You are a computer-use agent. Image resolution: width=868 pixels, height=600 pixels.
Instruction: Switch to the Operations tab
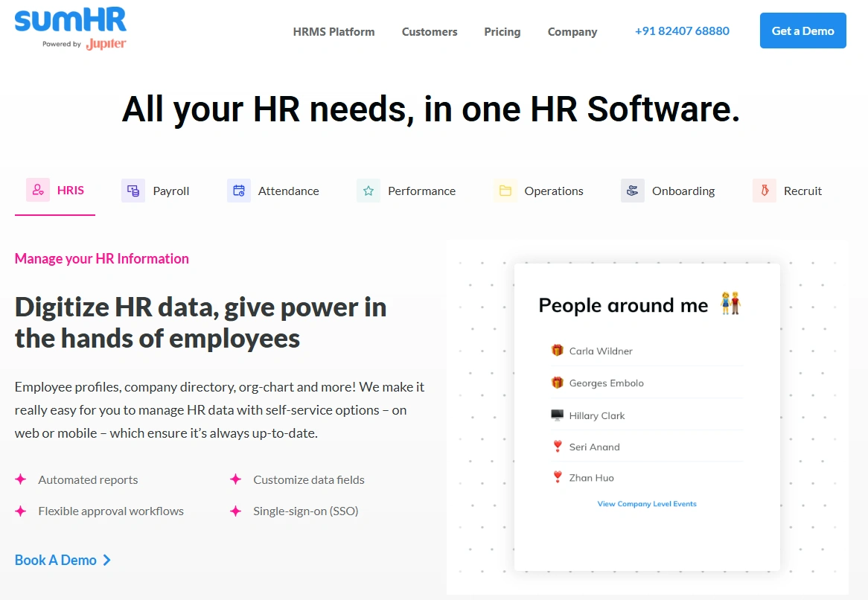point(538,191)
